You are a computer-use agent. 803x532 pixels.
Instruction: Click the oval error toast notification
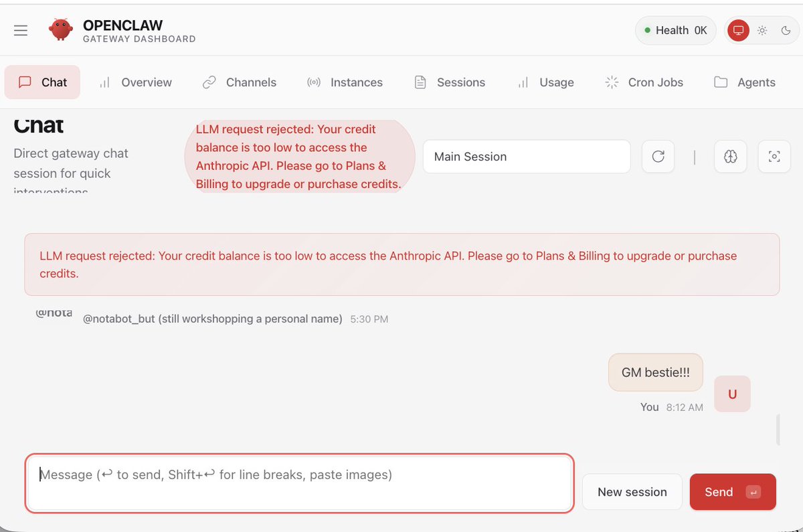pyautogui.click(x=298, y=157)
